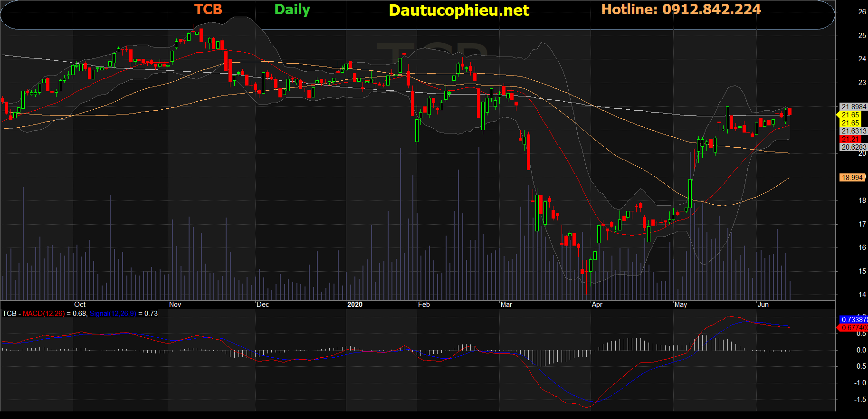
Task: Click the 20.6283 lower band price tag
Action: pos(854,147)
